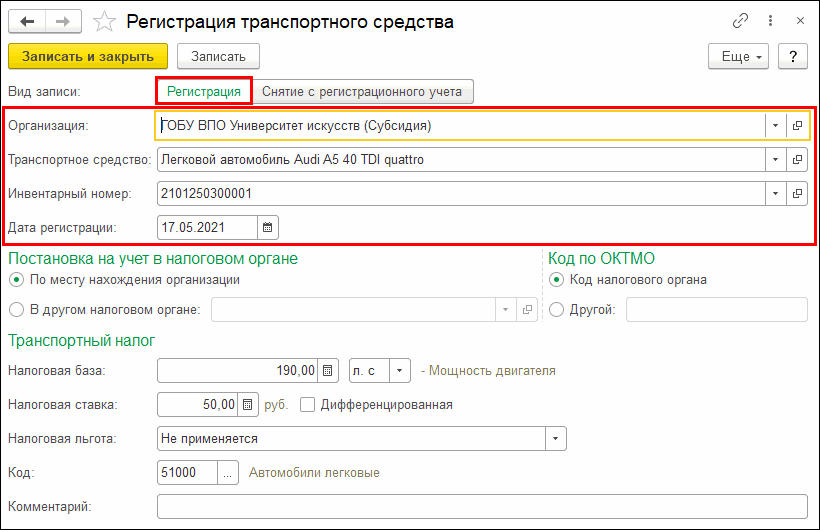Open calculator for tax base field
The width and height of the screenshot is (820, 530).
coord(330,371)
